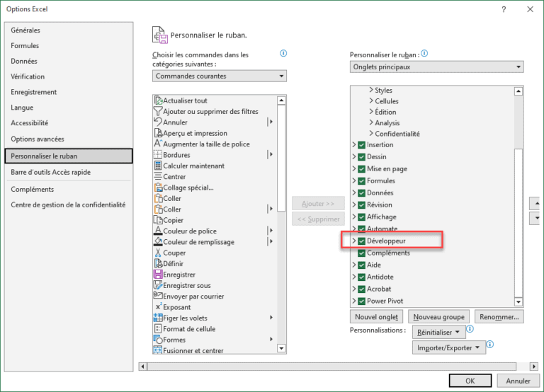Click the Enregistrer save icon

pos(158,275)
